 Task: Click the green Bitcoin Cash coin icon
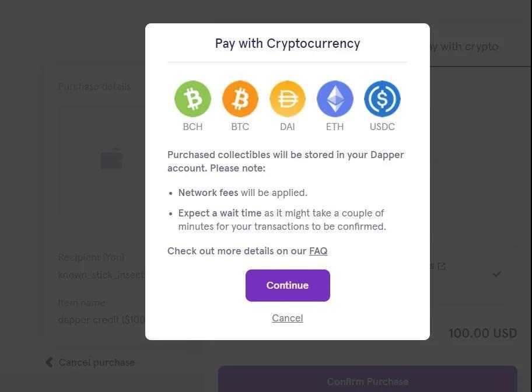192,99
